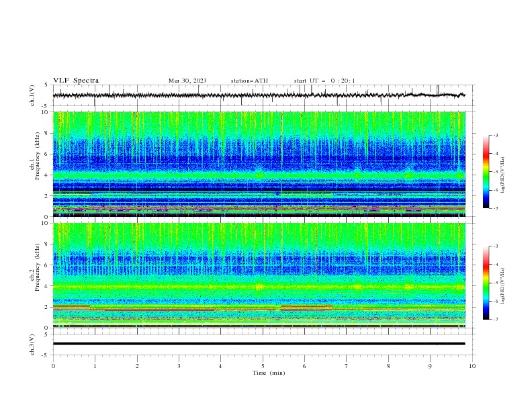
Task: Click time axis tick label "8"
Action: tap(388, 366)
